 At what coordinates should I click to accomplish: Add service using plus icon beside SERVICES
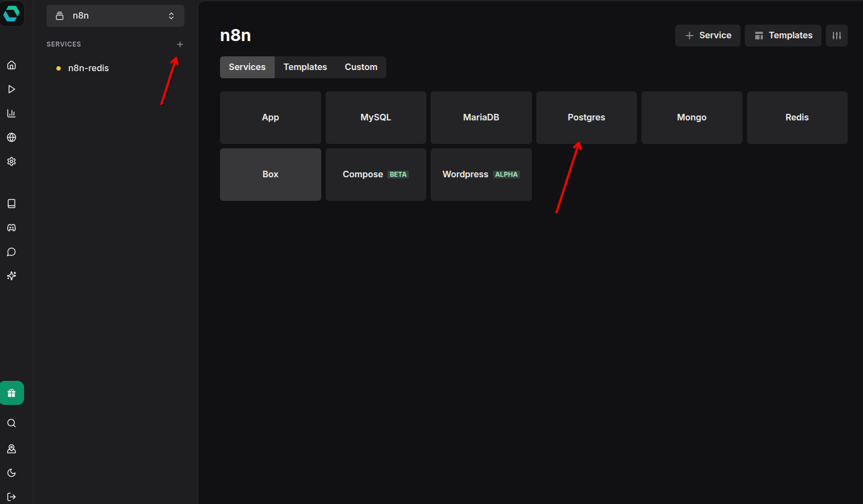click(180, 44)
